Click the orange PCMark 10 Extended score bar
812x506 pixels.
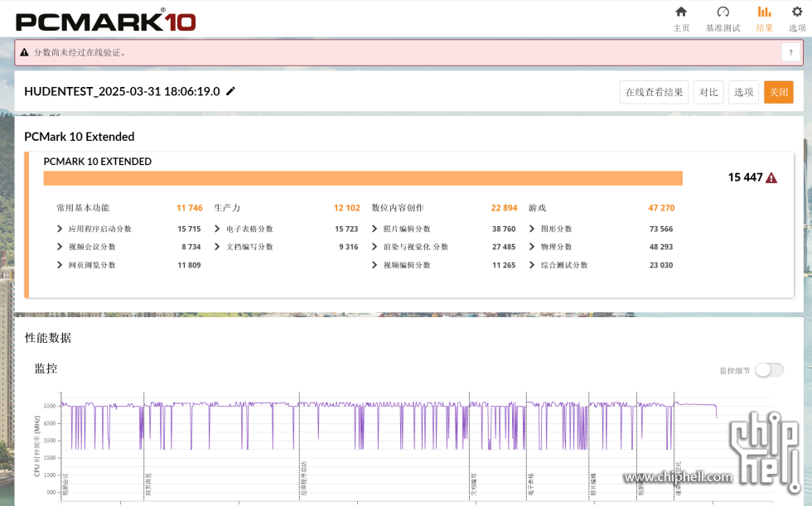pos(363,178)
